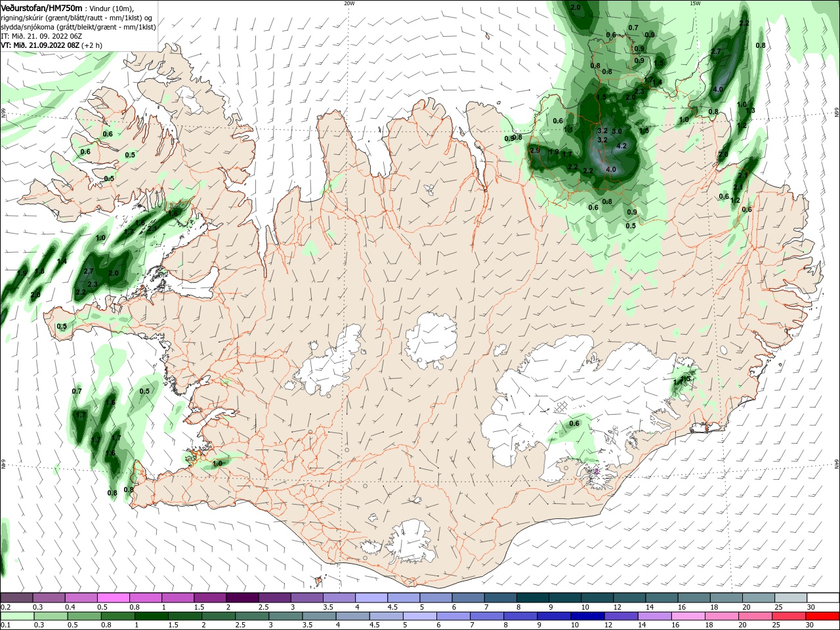This screenshot has height=630, width=840.
Task: Click the 4.2 precipitation value on the map
Action: tap(621, 146)
